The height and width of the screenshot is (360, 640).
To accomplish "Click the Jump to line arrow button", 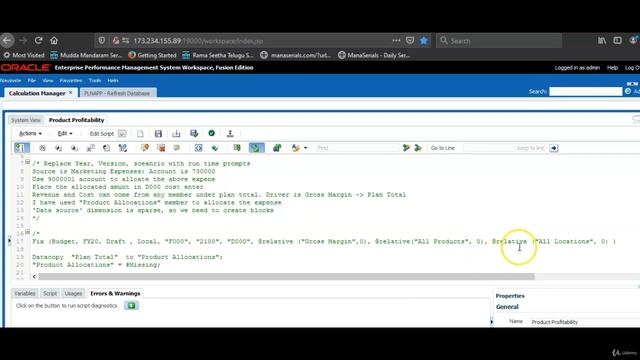I will [x=553, y=148].
